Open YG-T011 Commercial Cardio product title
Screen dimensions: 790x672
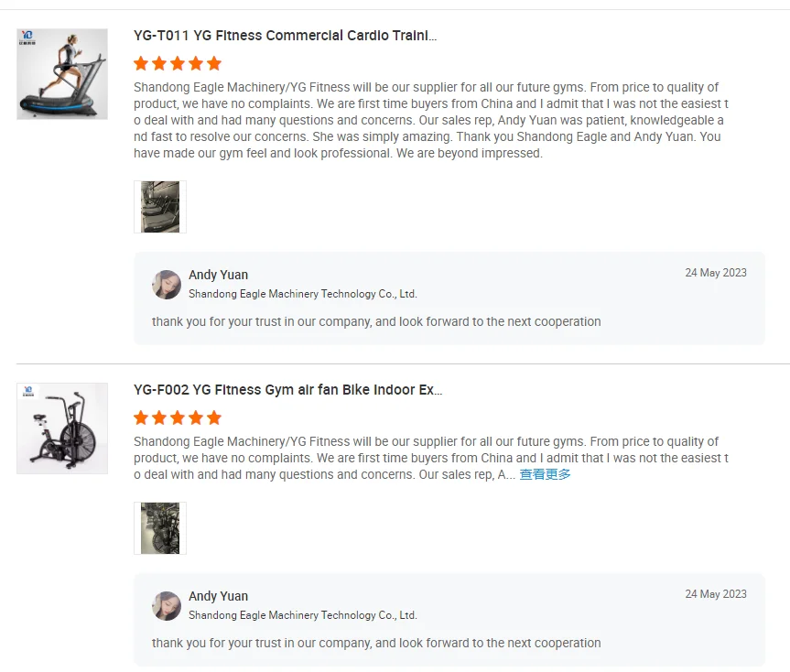[285, 36]
